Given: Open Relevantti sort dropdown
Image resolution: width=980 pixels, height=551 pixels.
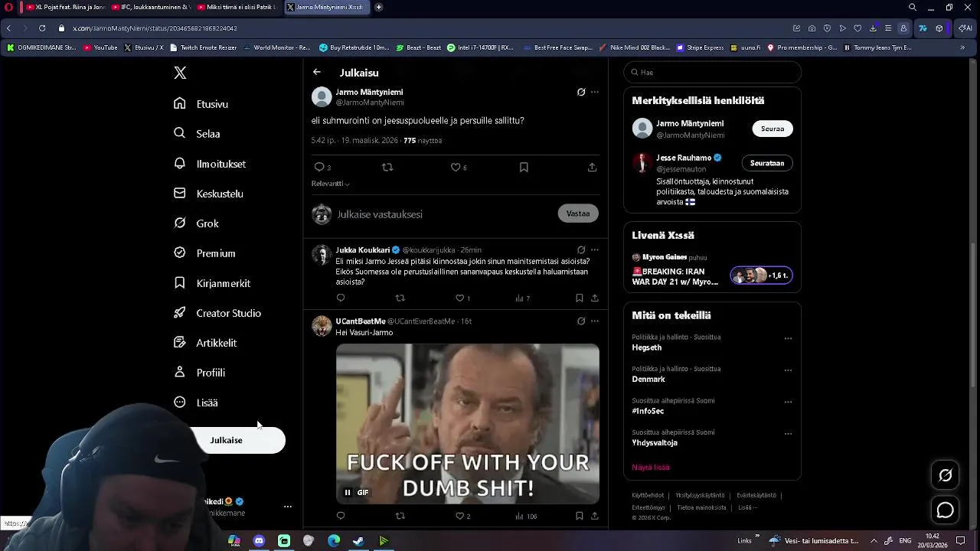Looking at the screenshot, I should click(331, 184).
